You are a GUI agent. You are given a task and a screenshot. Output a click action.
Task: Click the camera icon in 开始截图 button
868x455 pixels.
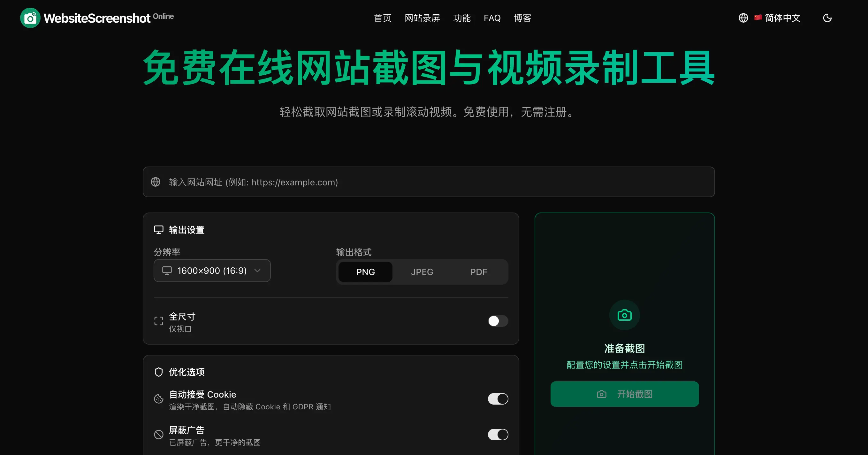pos(601,394)
